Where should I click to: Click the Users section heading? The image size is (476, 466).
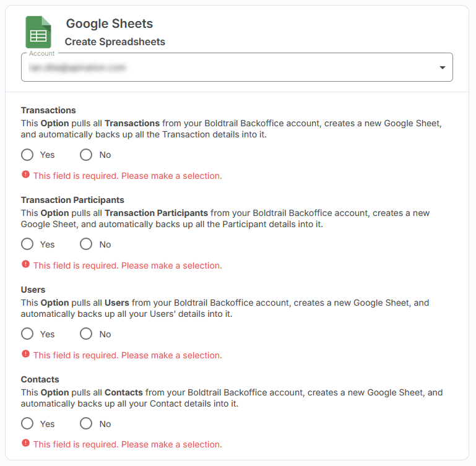(x=33, y=290)
